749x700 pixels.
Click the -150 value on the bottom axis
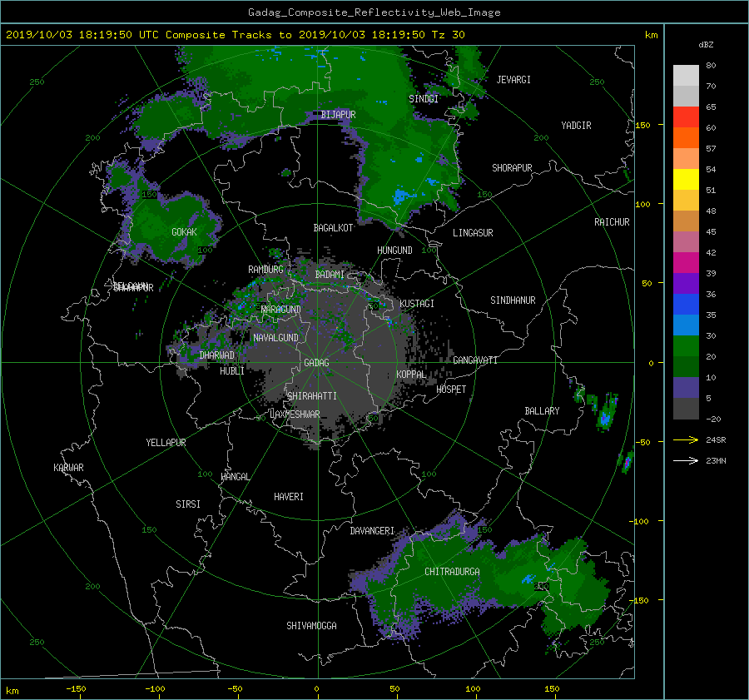(76, 689)
